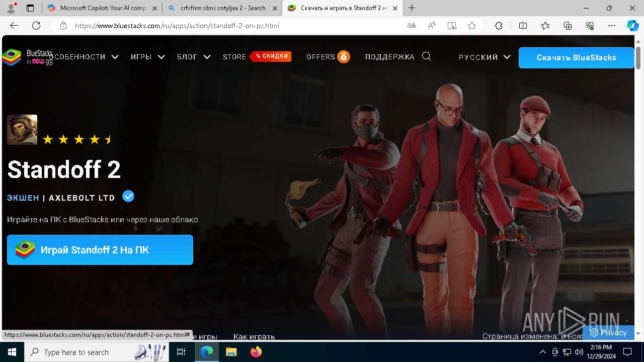
Task: Enter Immersive Reader mode
Action: [x=452, y=26]
